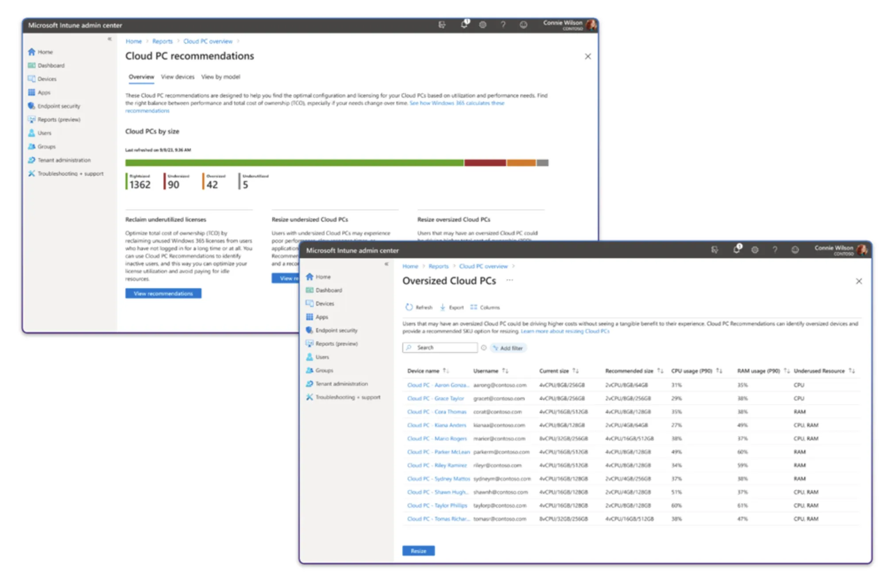Open Devices in back window sidebar
This screenshot has height=588, width=888.
[42, 79]
